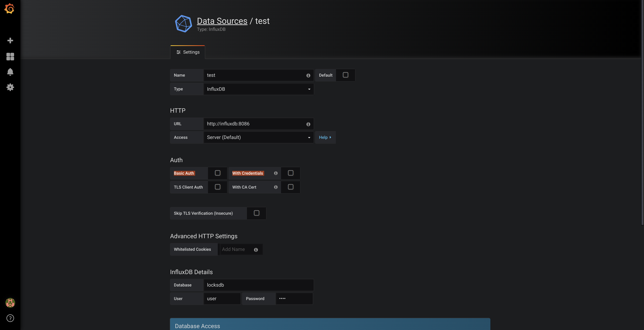Expand the Access Help section
This screenshot has height=330, width=644.
point(325,137)
